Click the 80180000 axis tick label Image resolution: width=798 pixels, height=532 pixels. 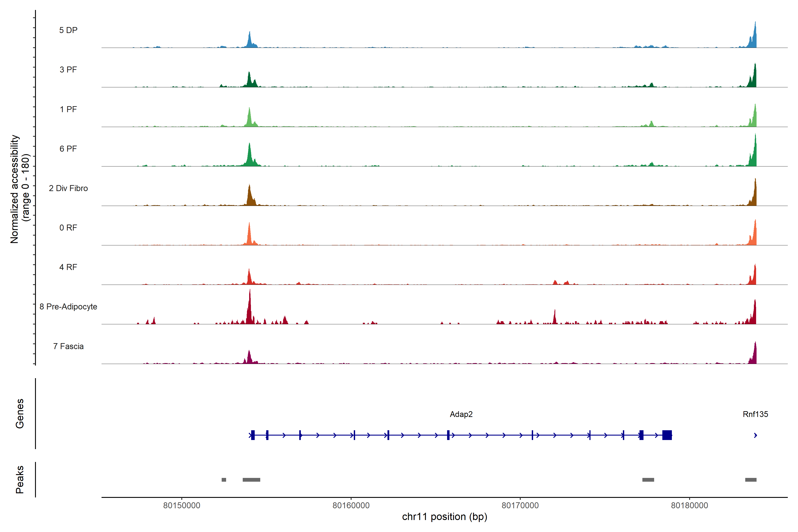pyautogui.click(x=689, y=505)
